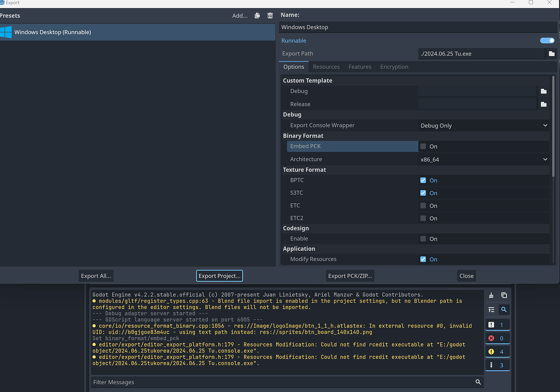Click inside the Filter Messages field

(x=284, y=382)
